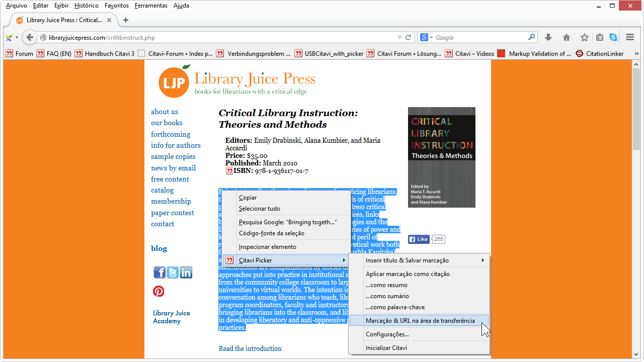
Task: Open Configurações... in Citavi submenu
Action: [x=420, y=334]
